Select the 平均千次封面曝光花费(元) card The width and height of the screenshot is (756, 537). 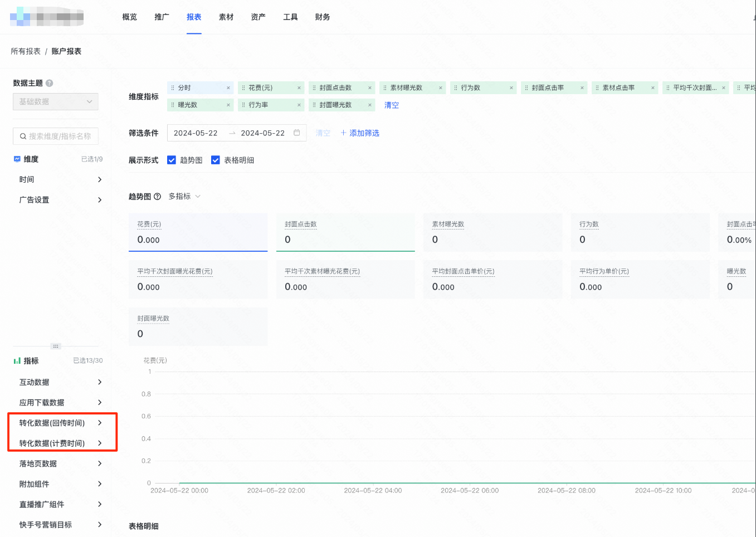click(198, 280)
